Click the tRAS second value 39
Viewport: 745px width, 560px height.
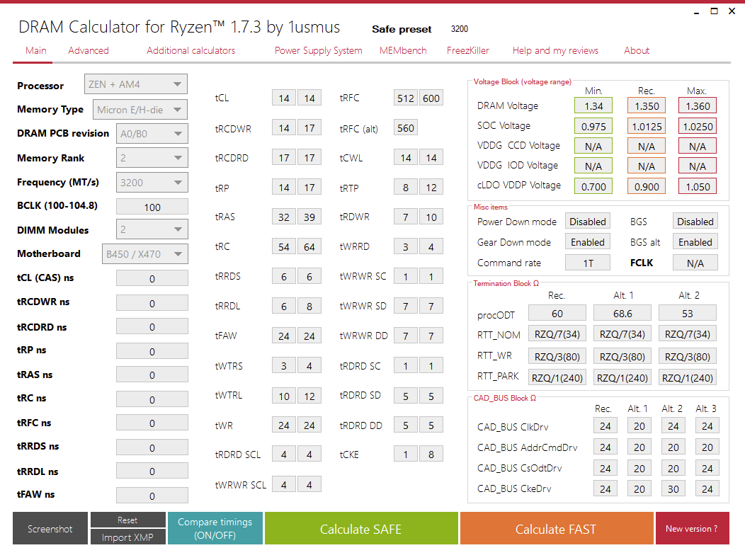click(x=309, y=217)
